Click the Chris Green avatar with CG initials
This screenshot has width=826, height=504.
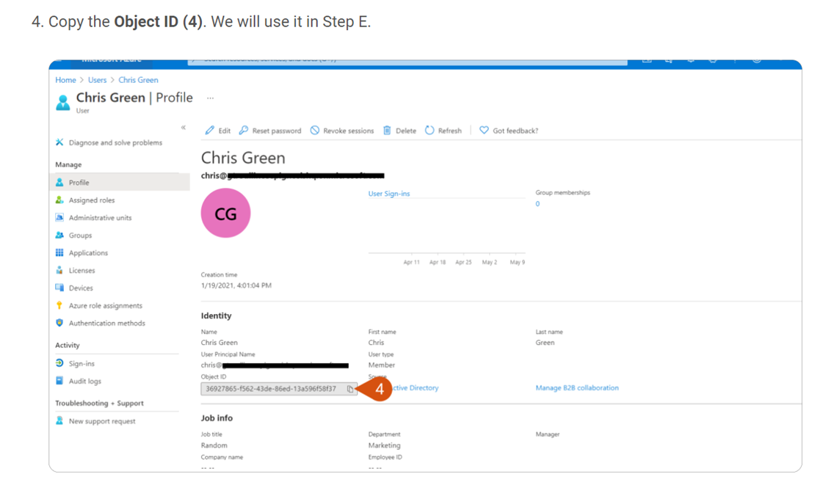(x=225, y=213)
